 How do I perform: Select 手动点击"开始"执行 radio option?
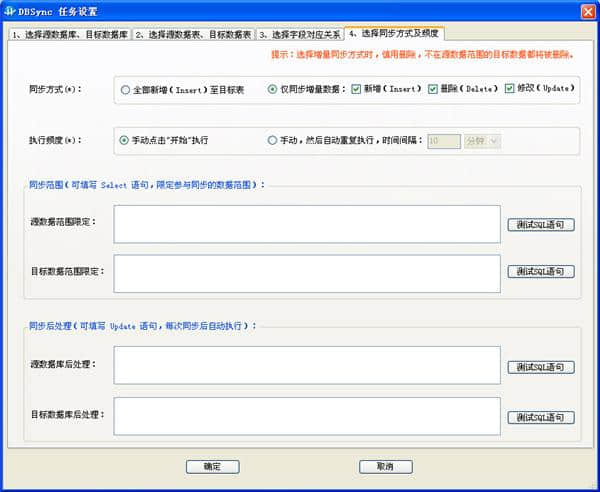[x=124, y=141]
